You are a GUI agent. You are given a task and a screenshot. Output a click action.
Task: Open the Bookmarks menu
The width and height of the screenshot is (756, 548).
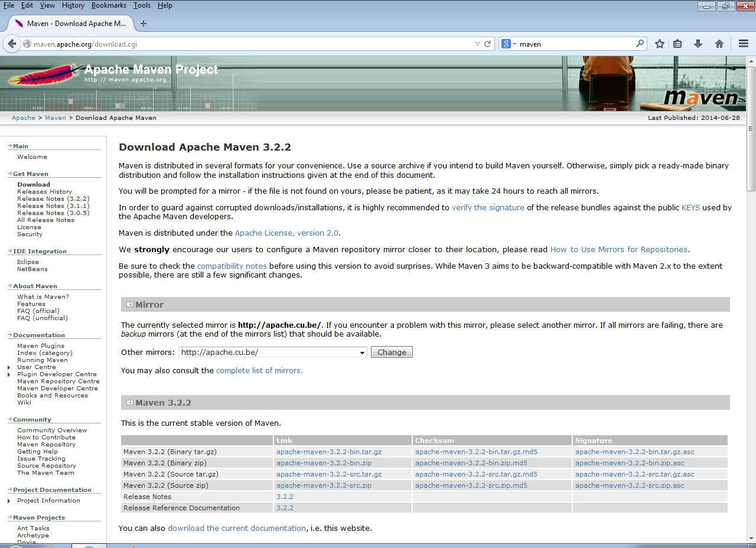[x=109, y=5]
